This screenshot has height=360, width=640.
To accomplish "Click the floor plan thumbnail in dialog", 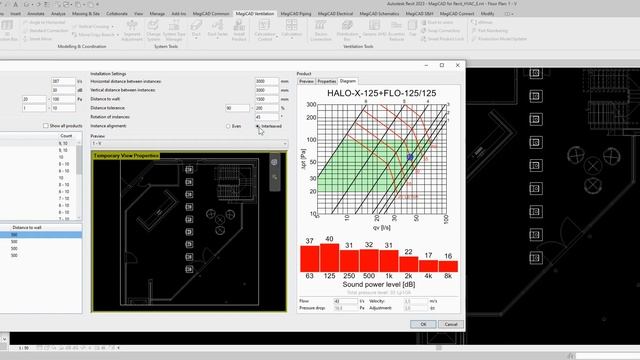I will (x=189, y=231).
